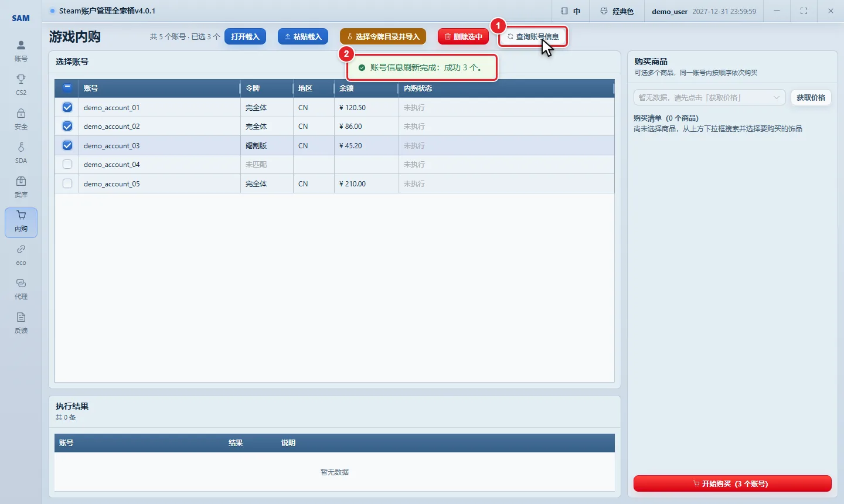Select the demo_account_03 account name
This screenshot has height=504, width=844.
click(x=112, y=146)
